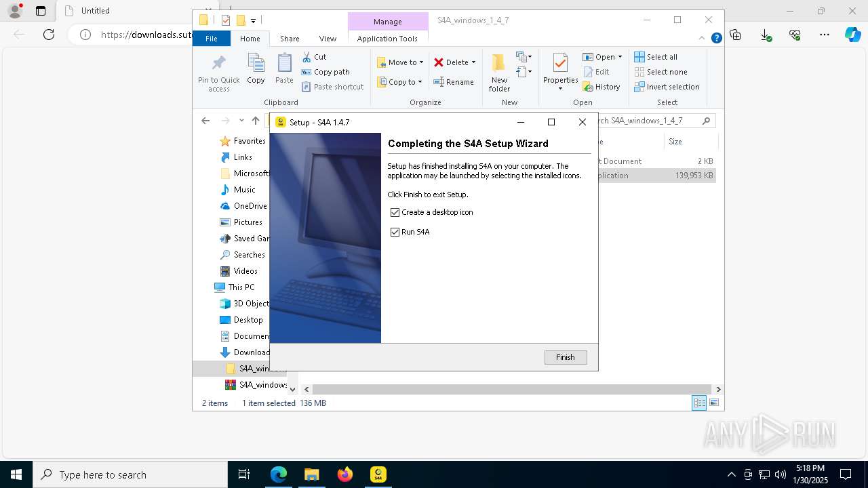Click Edit in the Open group
The height and width of the screenshot is (488, 868).
(596, 72)
